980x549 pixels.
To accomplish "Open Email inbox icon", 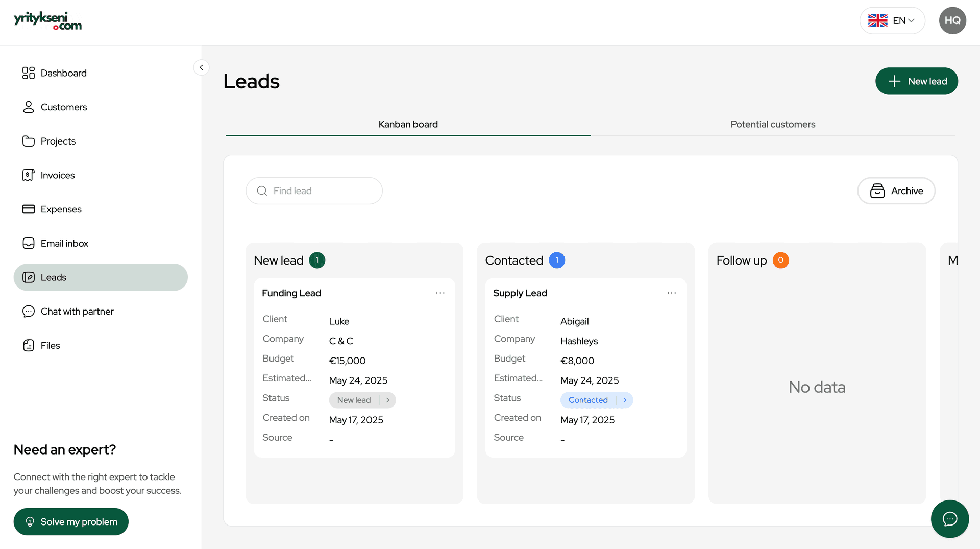I will 29,244.
